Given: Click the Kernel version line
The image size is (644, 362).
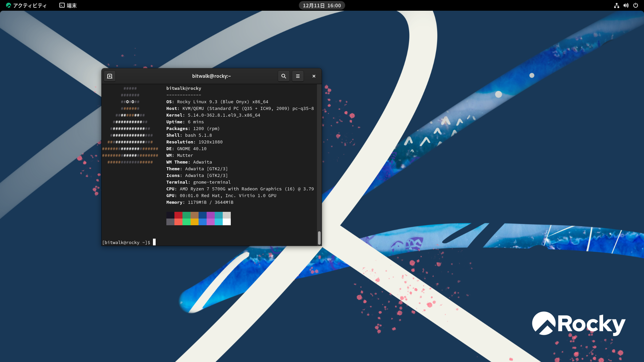Looking at the screenshot, I should pos(213,115).
